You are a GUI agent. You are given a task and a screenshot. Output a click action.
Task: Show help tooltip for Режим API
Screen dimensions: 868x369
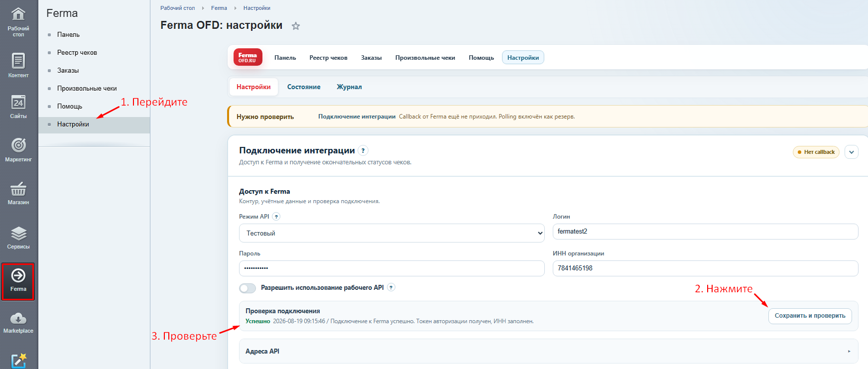click(x=276, y=217)
